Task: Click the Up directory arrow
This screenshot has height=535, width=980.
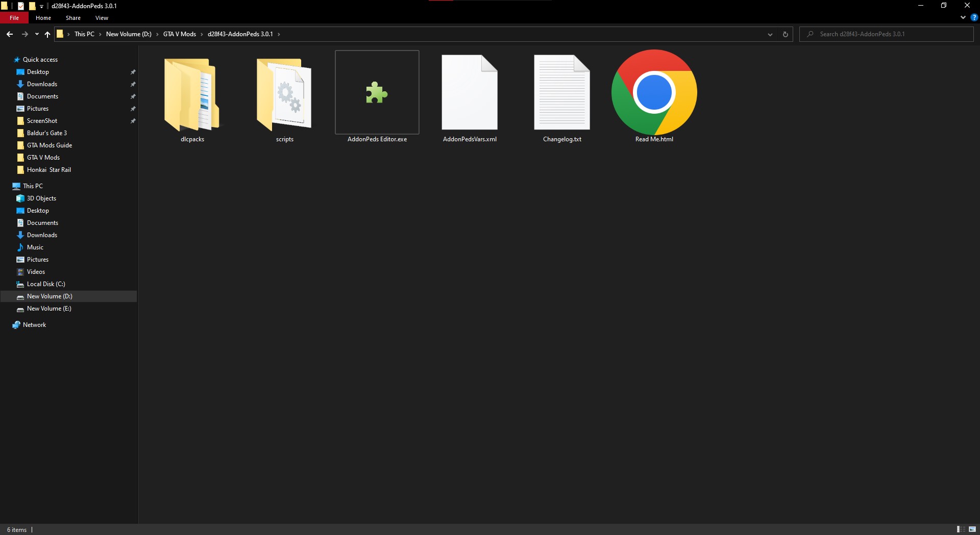Action: pyautogui.click(x=47, y=34)
